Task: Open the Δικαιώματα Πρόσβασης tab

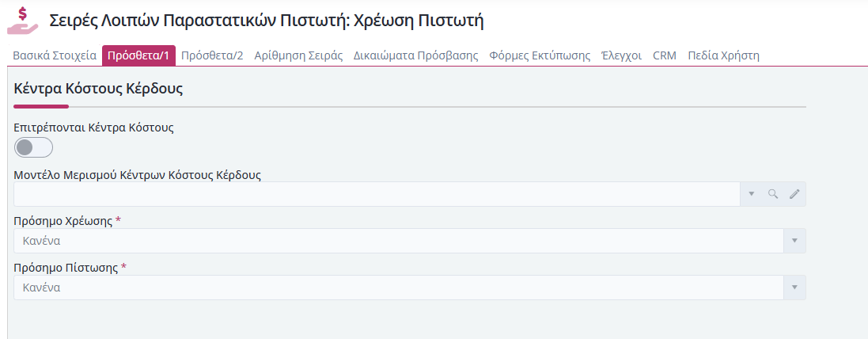Action: pos(415,56)
